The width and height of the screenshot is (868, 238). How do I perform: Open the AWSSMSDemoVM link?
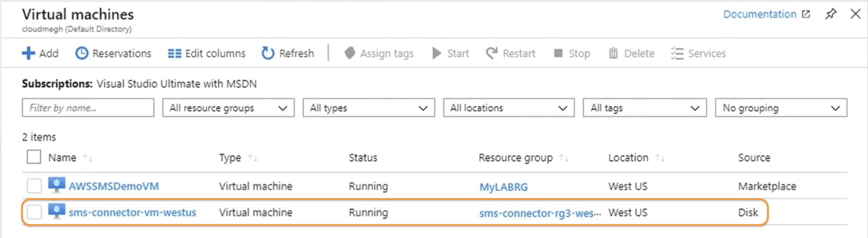coord(114,186)
